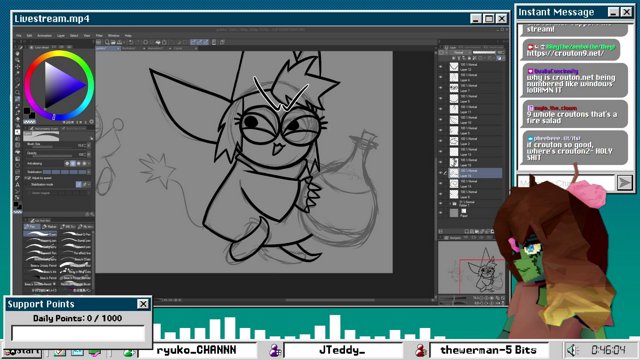Select the Move layer cross-arrows tool
The width and height of the screenshot is (640, 360).
[18, 67]
